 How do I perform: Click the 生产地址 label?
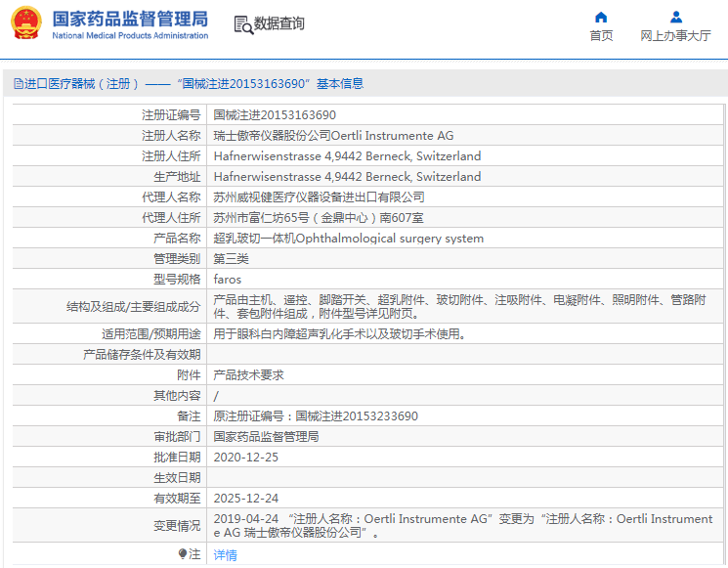coord(177,177)
